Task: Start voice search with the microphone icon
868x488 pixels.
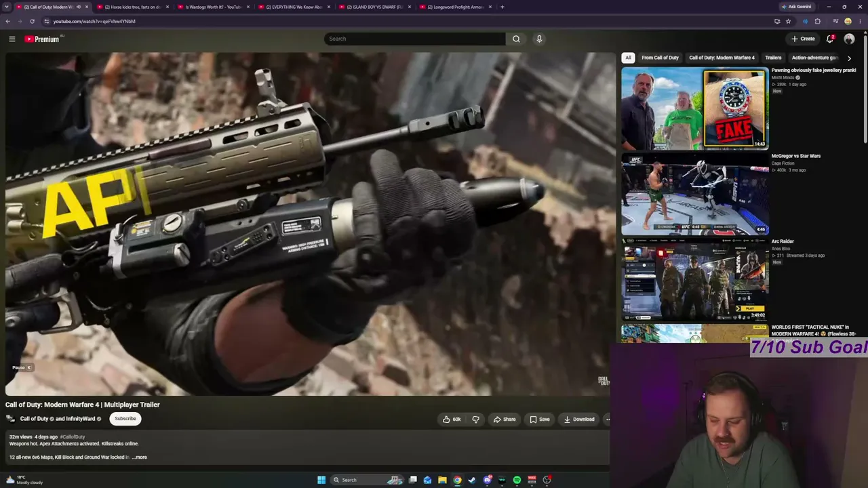Action: pos(539,39)
